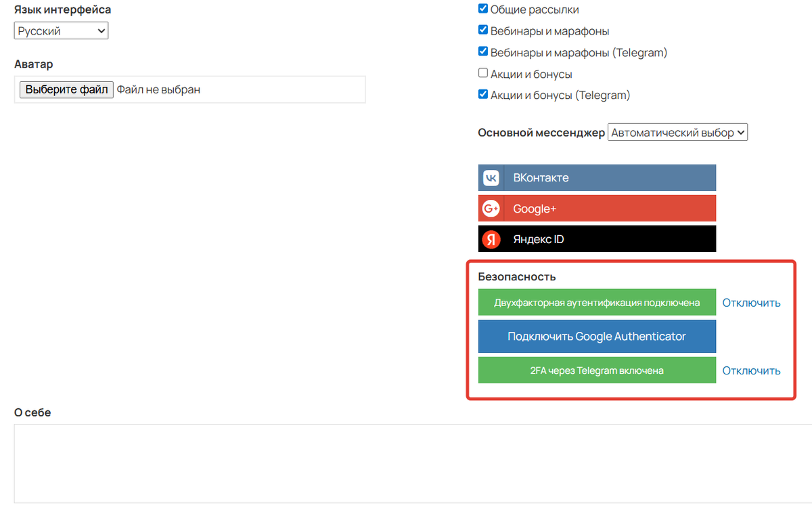Click Отключить next to Telegram 2FA

click(751, 370)
